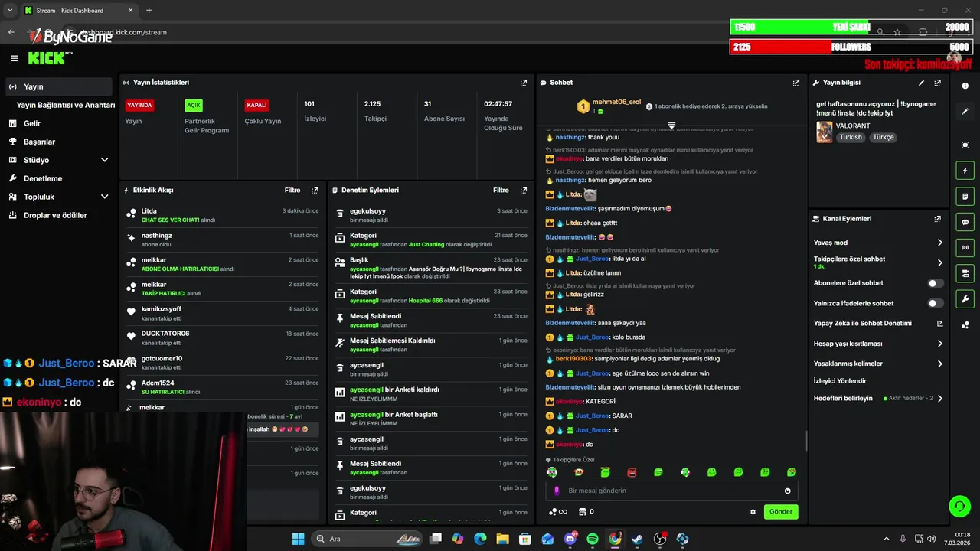Open the hamburger menu next to Kick logo

tap(15, 58)
